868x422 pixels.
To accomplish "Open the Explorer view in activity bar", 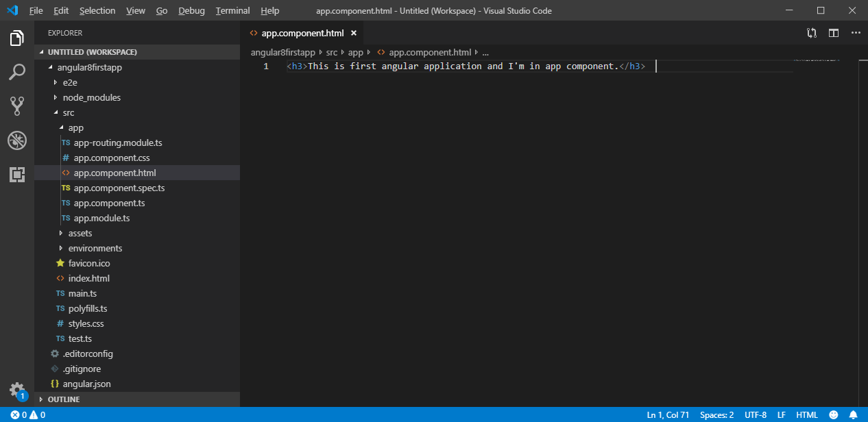I will point(17,38).
